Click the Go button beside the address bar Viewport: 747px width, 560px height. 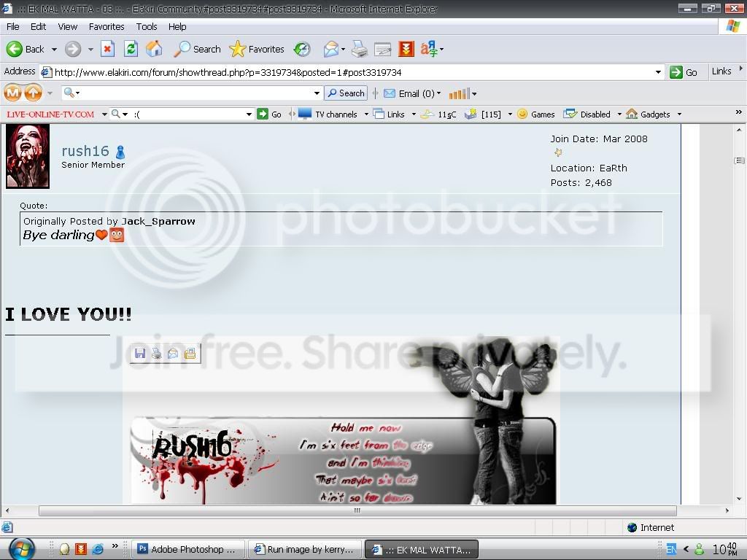(x=683, y=72)
